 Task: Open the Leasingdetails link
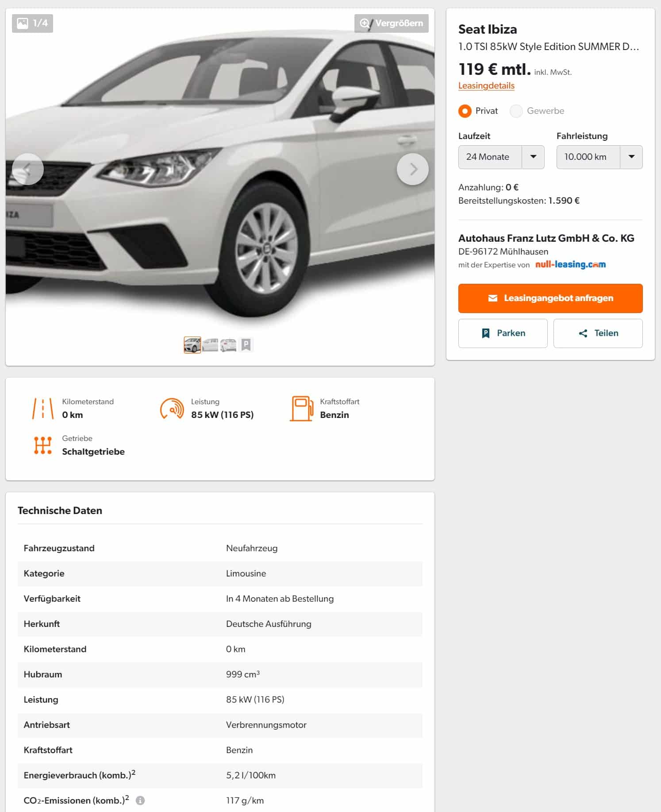pos(486,85)
